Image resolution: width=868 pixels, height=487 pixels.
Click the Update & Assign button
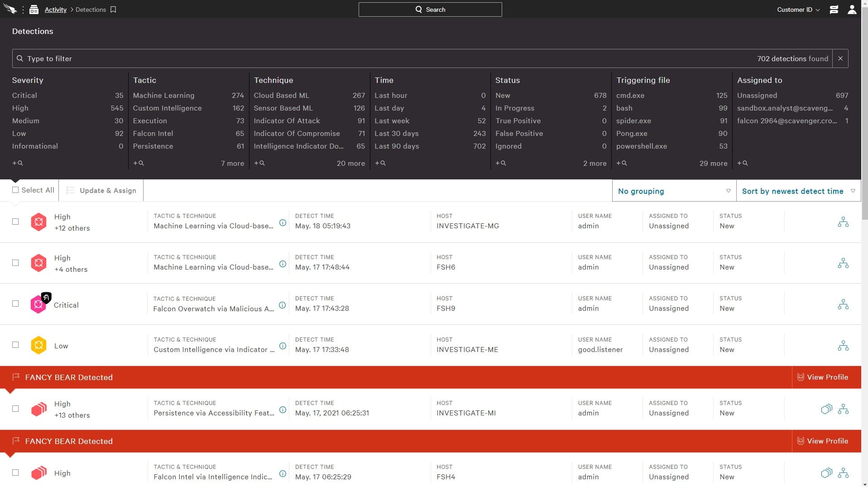tap(101, 191)
